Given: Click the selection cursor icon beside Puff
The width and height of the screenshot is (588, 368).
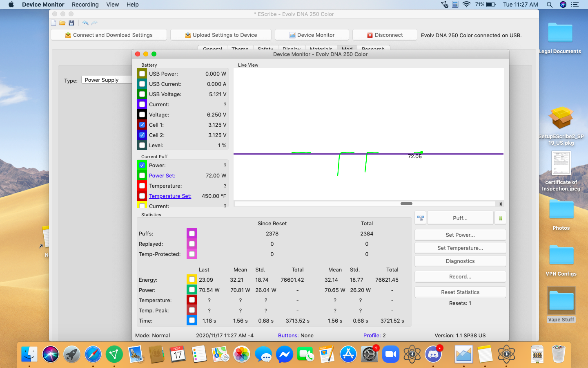Looking at the screenshot, I should pos(421,218).
